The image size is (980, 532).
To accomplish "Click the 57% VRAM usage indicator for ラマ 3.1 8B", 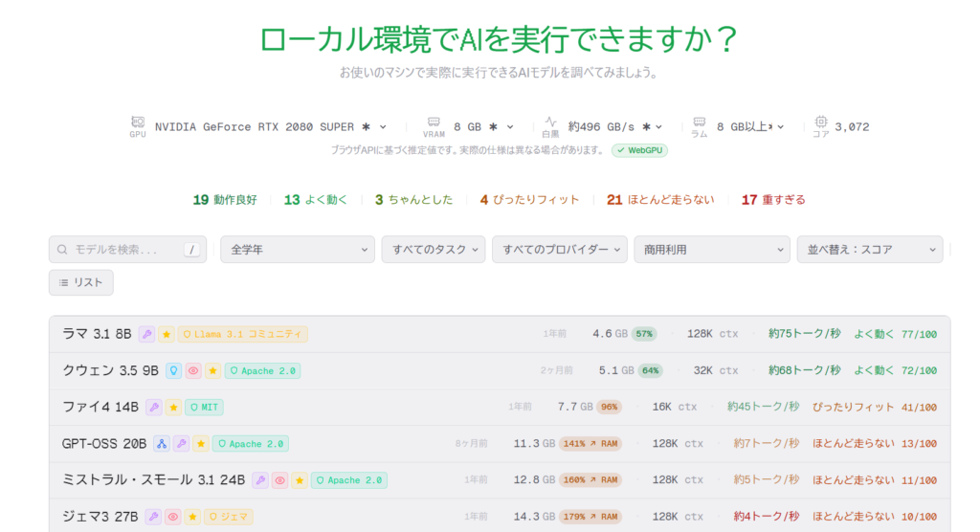I will pos(644,334).
